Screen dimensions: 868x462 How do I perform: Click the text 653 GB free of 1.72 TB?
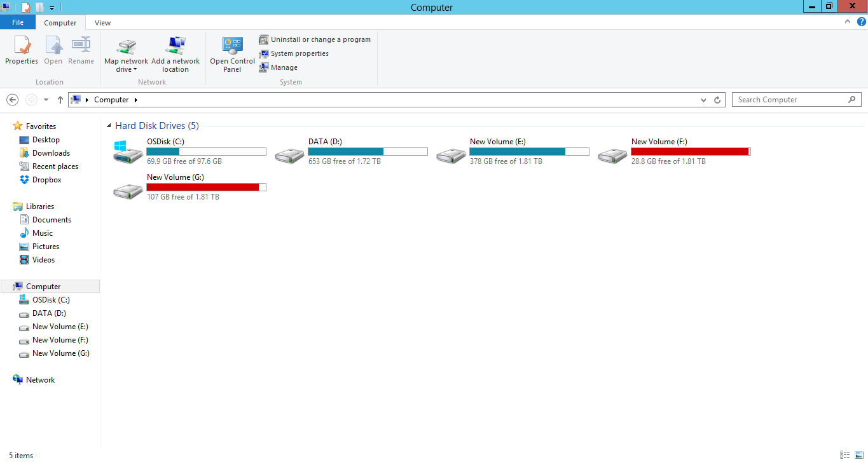[x=345, y=161]
